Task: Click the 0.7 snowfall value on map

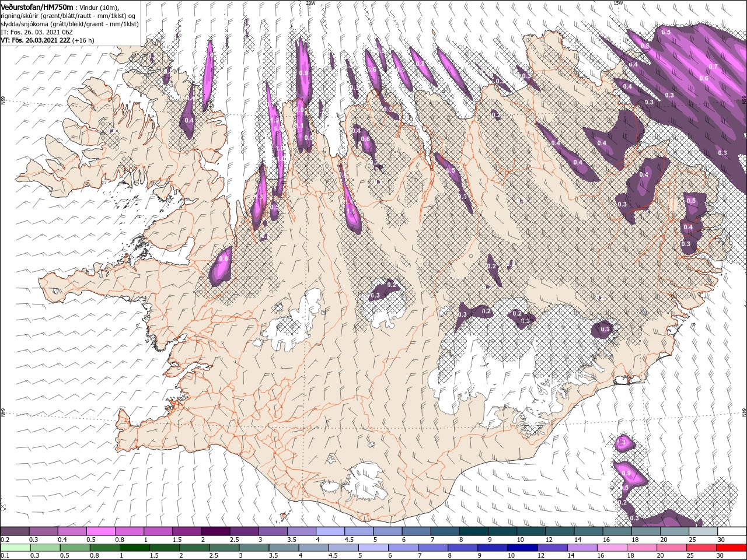Action: point(713,67)
